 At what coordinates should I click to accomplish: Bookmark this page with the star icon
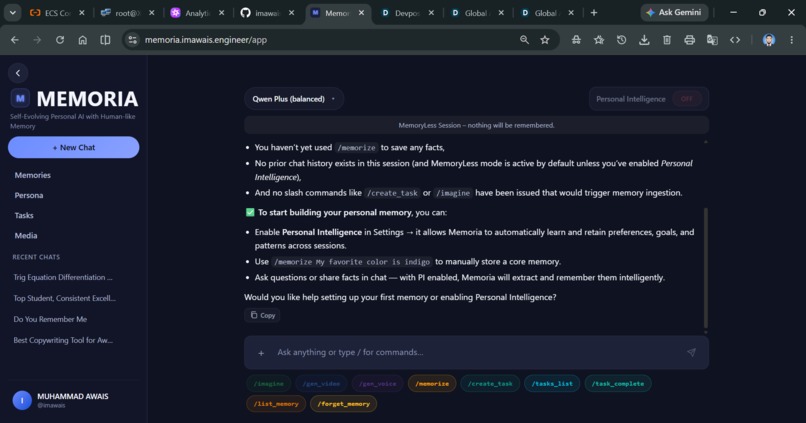545,40
